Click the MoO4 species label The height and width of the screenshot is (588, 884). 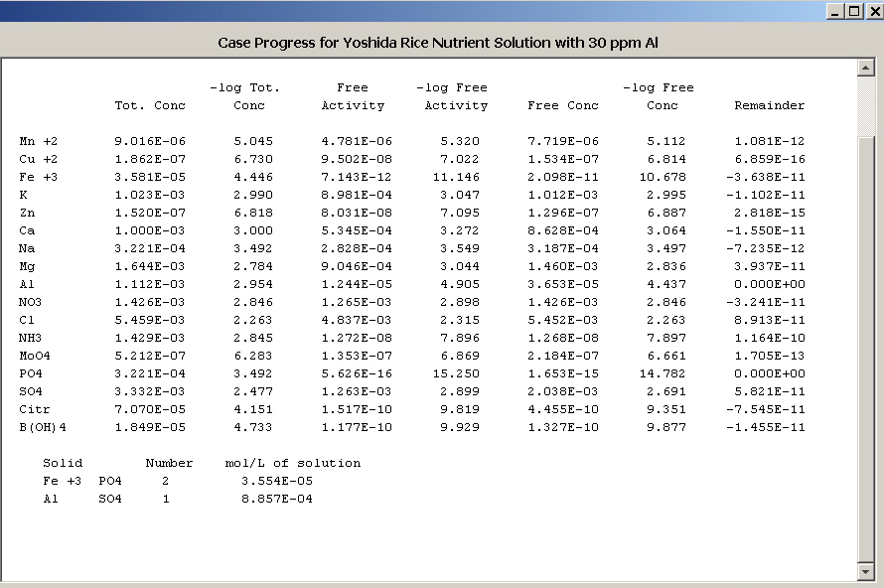[35, 356]
